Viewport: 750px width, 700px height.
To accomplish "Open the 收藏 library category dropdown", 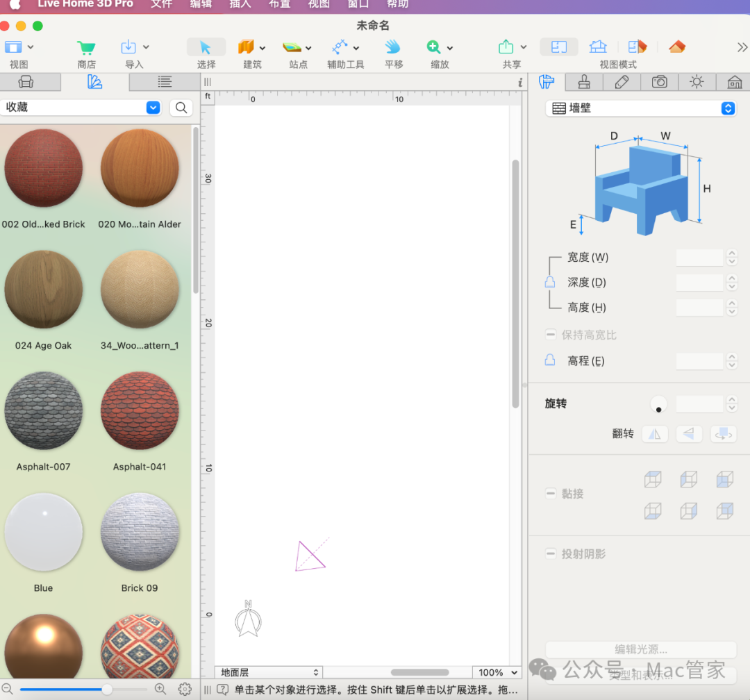I will tap(153, 107).
